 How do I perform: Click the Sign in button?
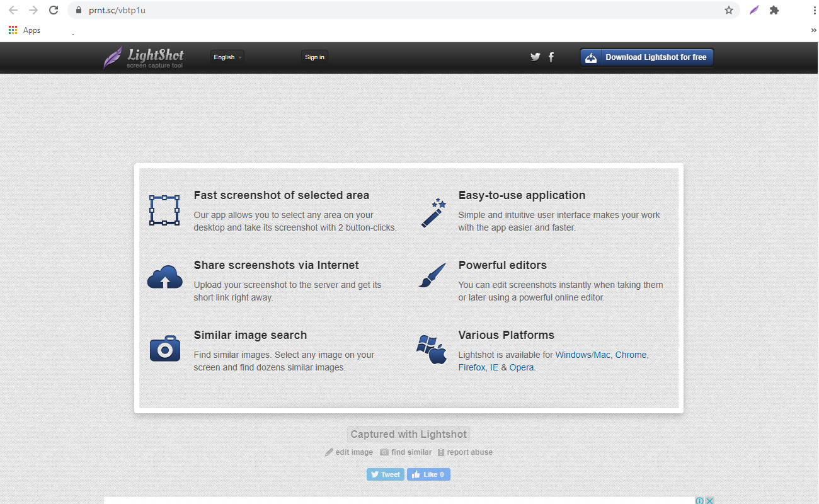314,57
